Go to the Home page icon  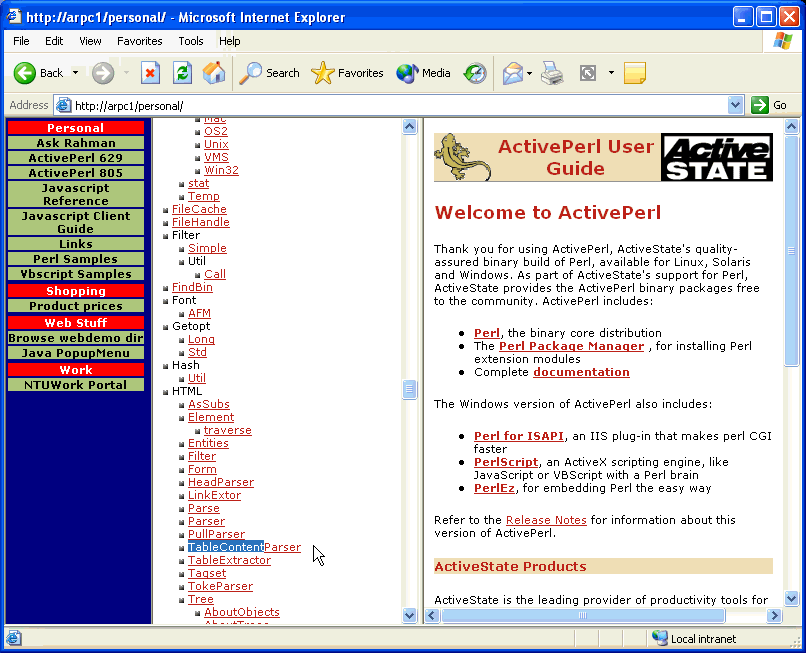pyautogui.click(x=214, y=73)
